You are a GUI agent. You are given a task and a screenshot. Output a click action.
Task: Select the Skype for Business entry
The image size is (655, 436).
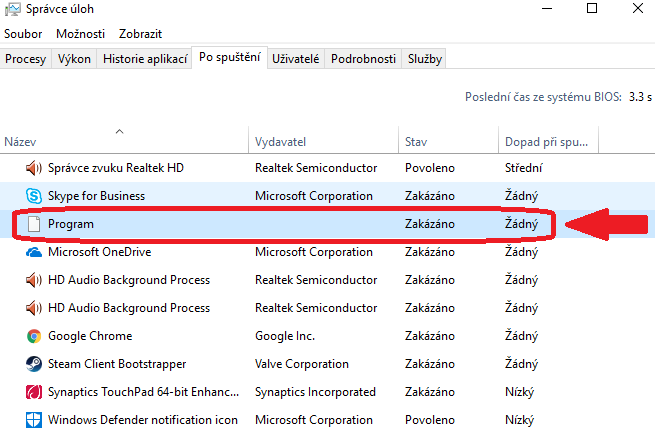point(328,196)
